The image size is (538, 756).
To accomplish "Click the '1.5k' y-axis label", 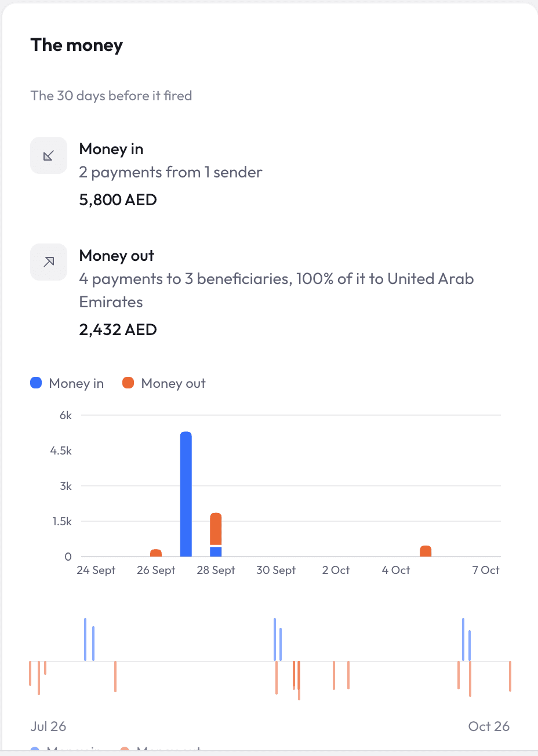I will (61, 521).
